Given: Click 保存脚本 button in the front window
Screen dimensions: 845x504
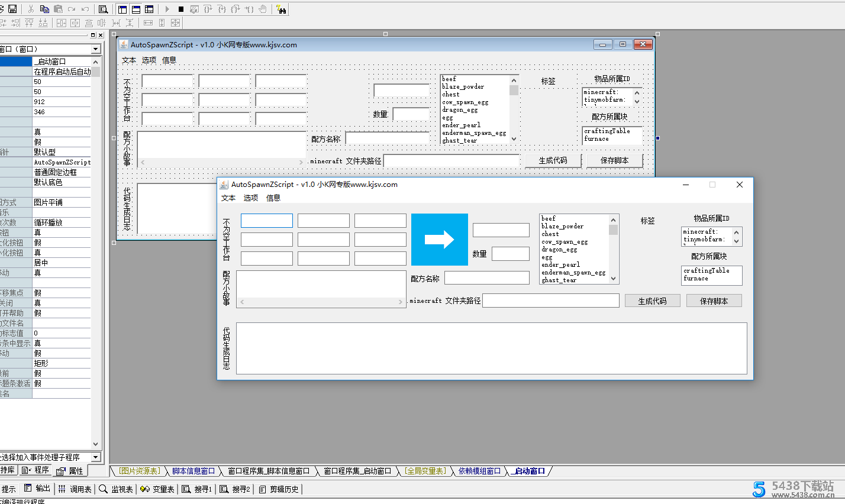Looking at the screenshot, I should coord(714,301).
